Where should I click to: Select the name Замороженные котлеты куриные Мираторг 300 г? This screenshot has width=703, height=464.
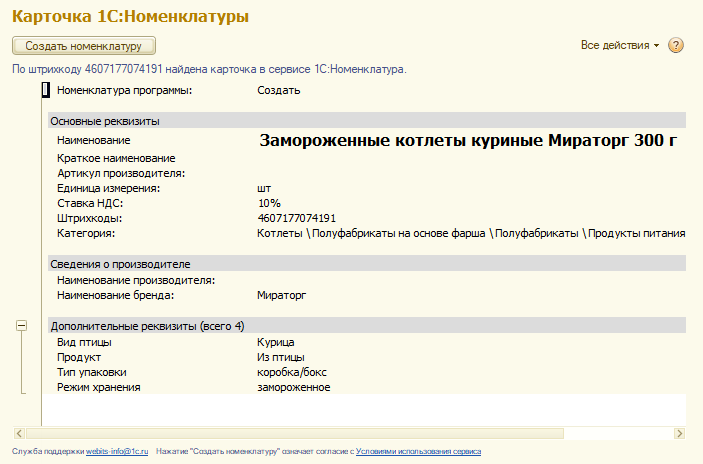click(468, 140)
